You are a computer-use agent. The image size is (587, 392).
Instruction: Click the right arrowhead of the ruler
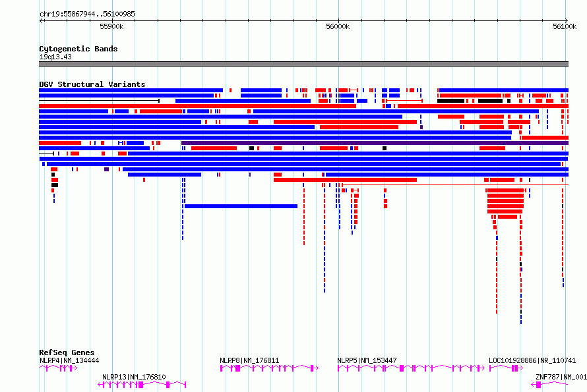pyautogui.click(x=567, y=21)
